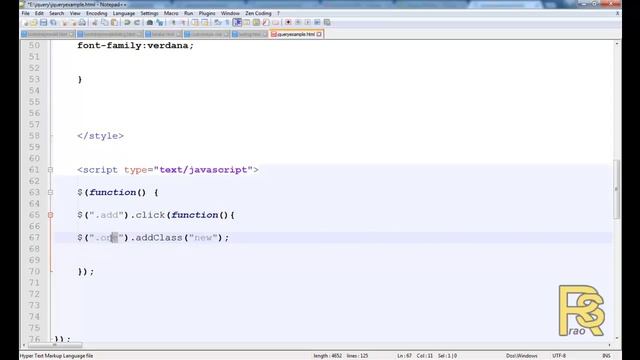Collapse the function fold at line 63
The width and height of the screenshot is (640, 360).
coord(50,192)
